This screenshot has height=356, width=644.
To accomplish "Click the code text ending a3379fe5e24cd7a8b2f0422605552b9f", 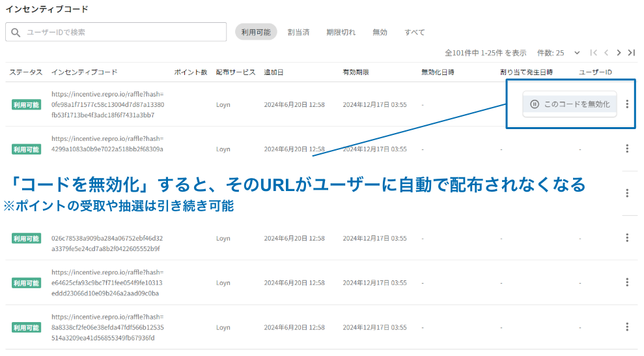I will [x=107, y=243].
